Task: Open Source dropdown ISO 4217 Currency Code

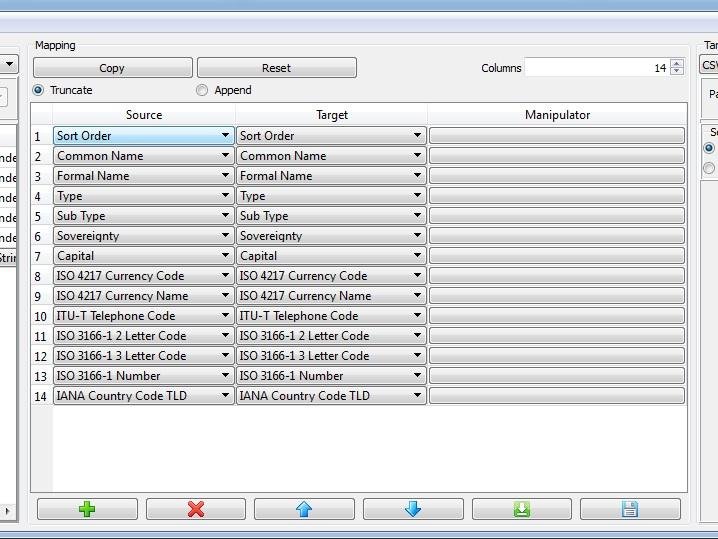Action: click(x=144, y=276)
